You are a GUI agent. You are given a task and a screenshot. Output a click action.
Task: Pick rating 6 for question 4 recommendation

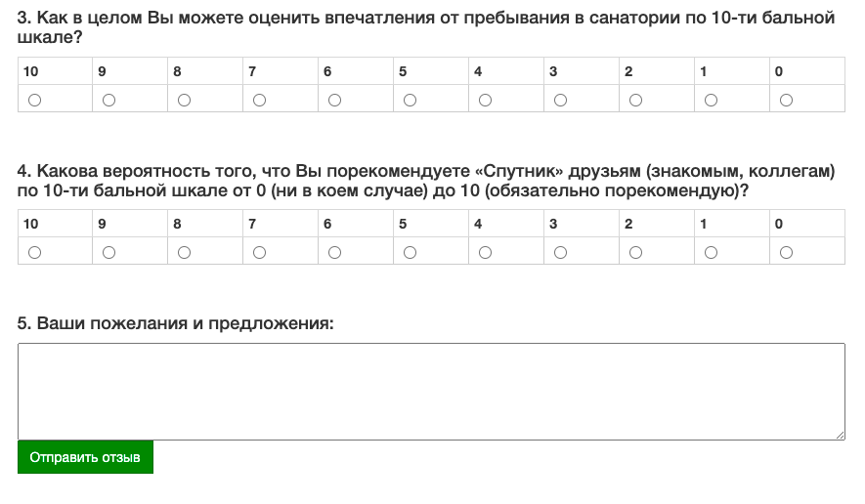tap(335, 253)
